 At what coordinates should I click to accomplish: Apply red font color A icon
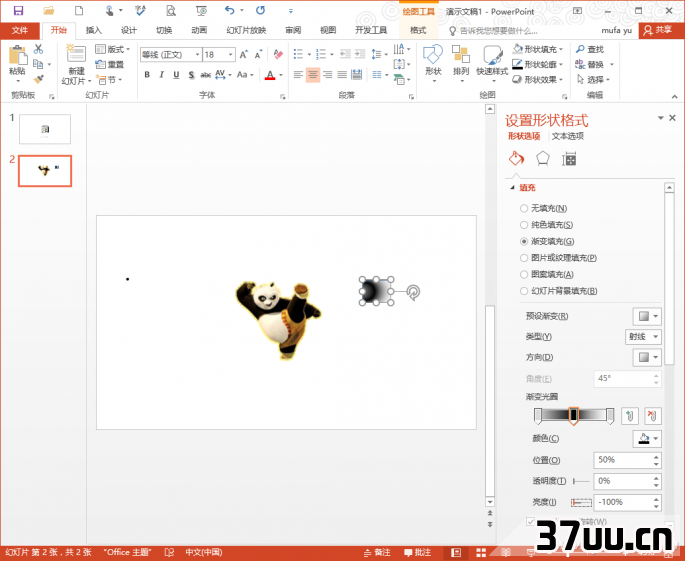tap(270, 76)
